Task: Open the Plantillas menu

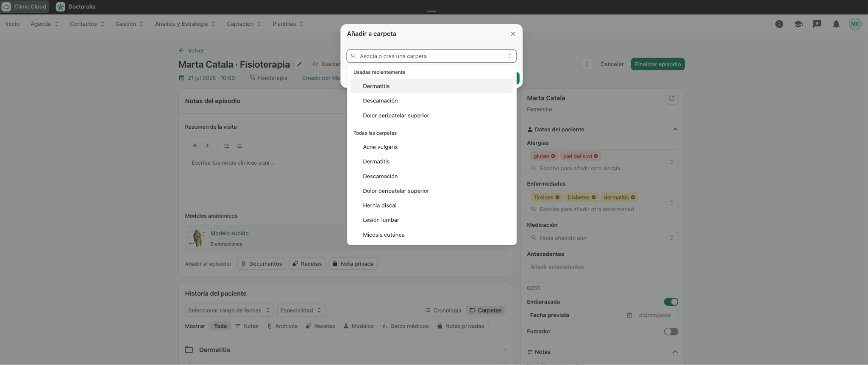Action: pyautogui.click(x=288, y=24)
